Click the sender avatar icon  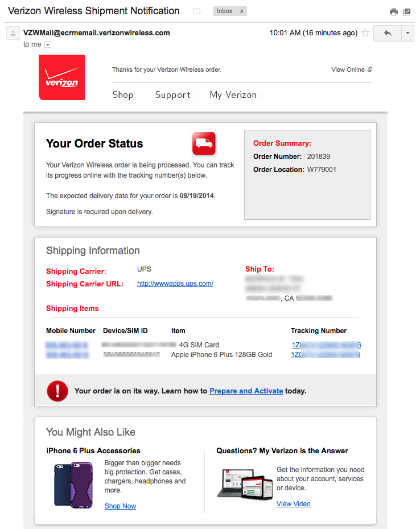point(13,33)
